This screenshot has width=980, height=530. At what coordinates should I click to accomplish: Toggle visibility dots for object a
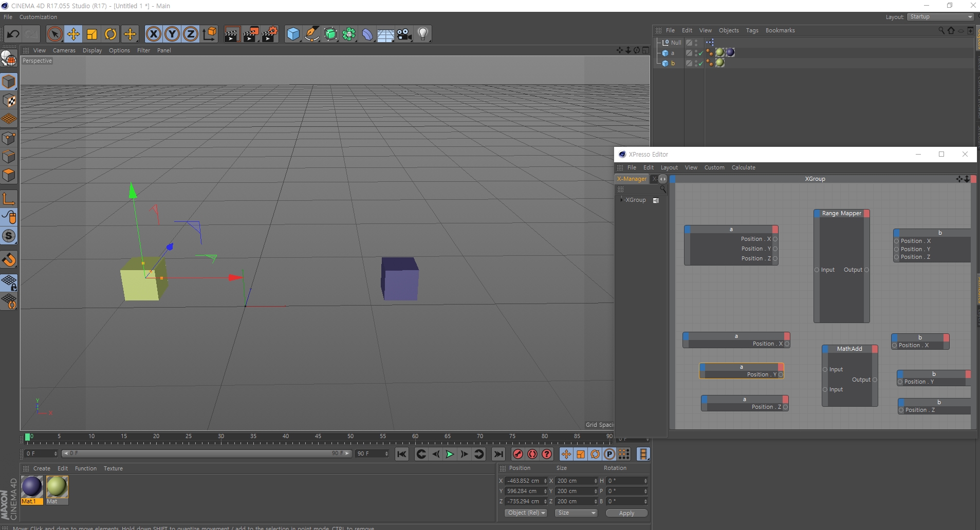coord(696,53)
